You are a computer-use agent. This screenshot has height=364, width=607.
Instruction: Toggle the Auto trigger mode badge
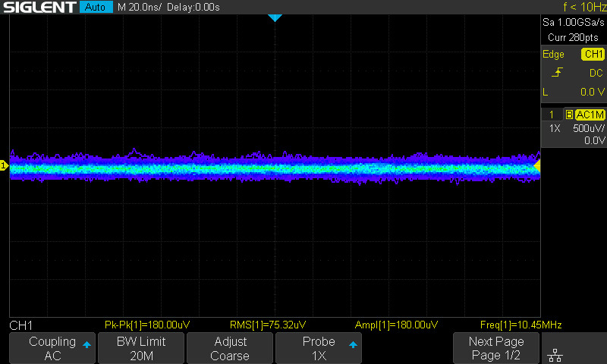tap(95, 8)
